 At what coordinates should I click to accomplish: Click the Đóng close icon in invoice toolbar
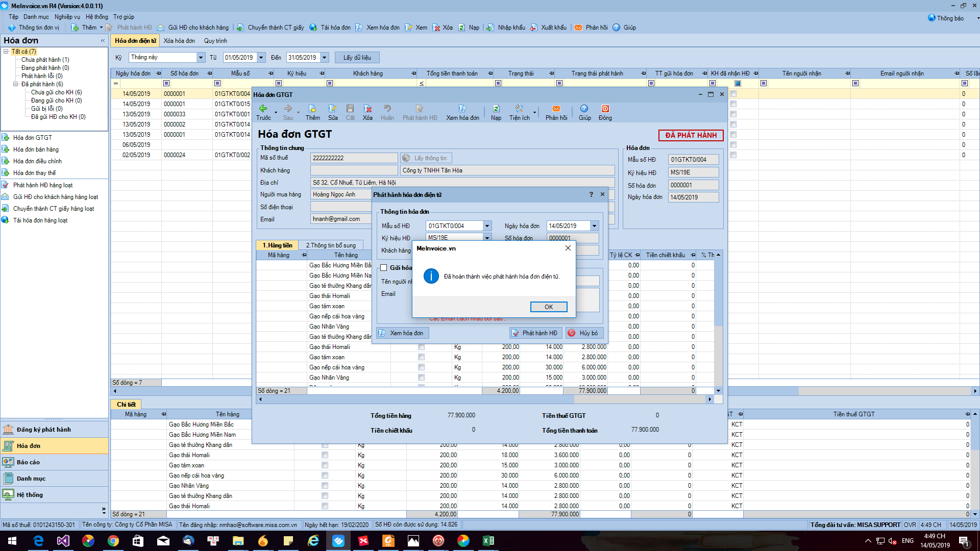(605, 109)
